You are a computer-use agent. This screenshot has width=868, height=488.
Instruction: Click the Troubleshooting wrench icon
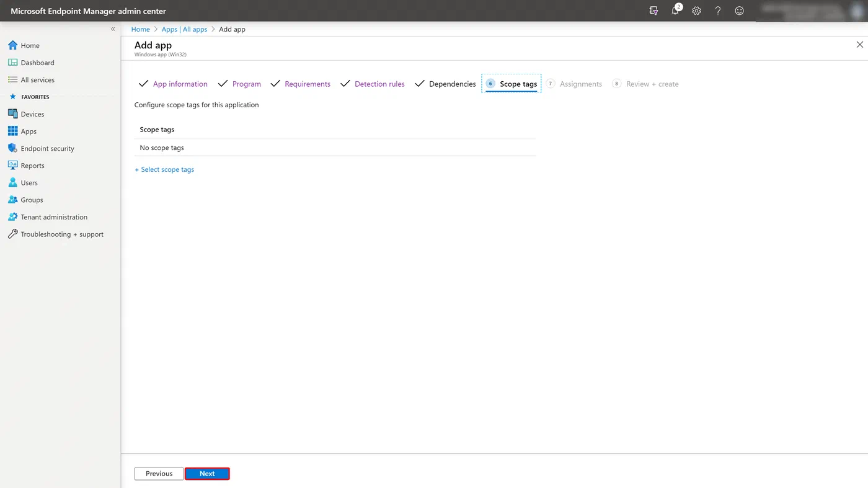click(12, 234)
